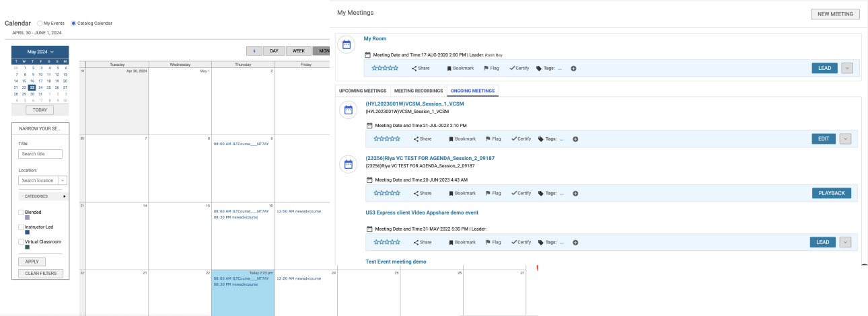Add a tag to VCSM_Session_1_VCSM meeting
The height and width of the screenshot is (316, 868).
pos(575,139)
